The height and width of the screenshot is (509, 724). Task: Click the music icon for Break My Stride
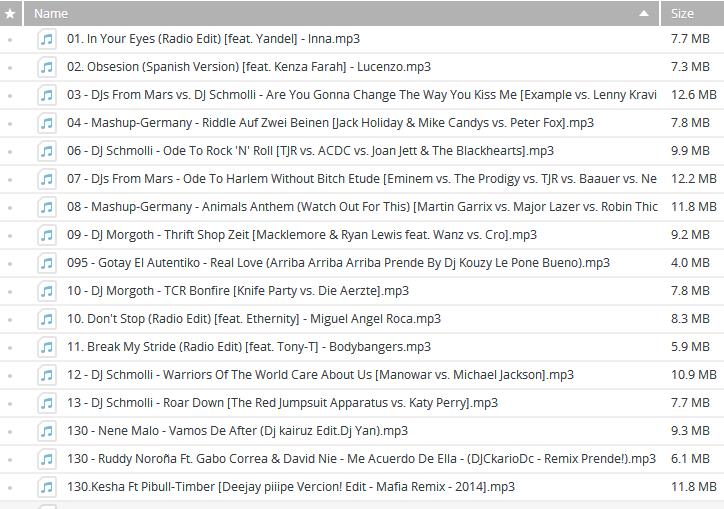tap(46, 347)
